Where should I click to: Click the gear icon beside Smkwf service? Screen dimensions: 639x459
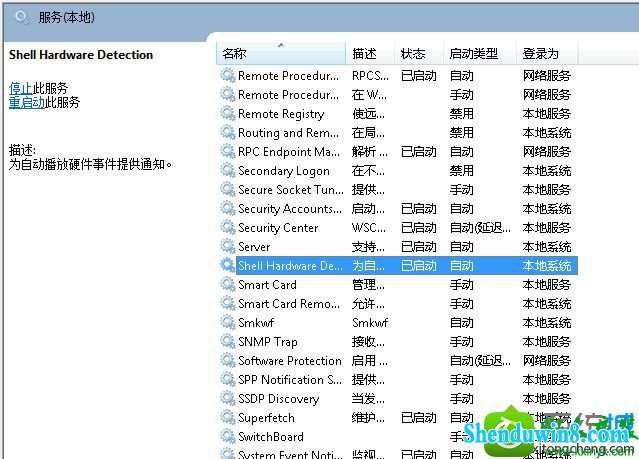228,322
